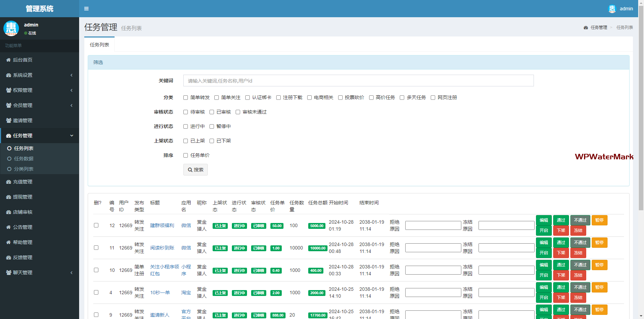Screen dimensions: 644x319
Task: Click the admin avatar in top bar
Action: [x=612, y=9]
